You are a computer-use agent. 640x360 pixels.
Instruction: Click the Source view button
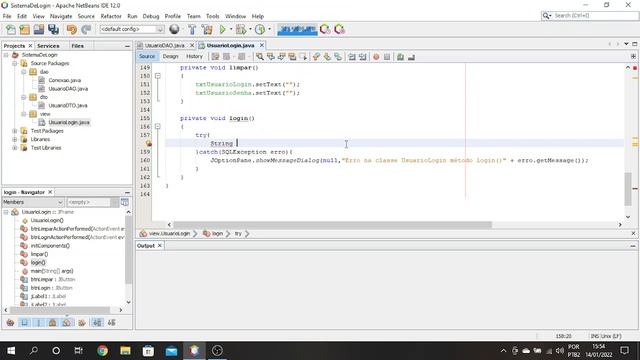[147, 57]
